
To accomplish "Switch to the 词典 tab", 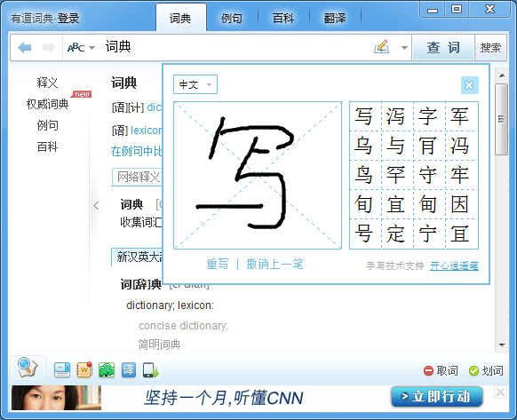I will 180,18.
